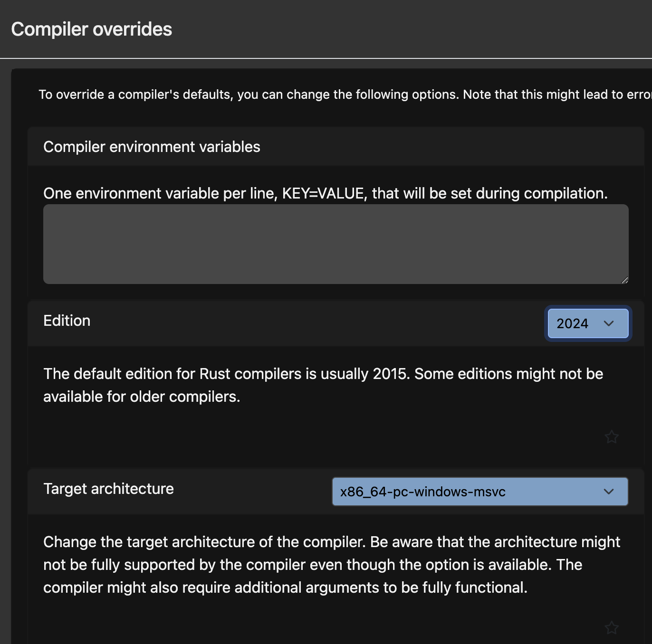Click the Target architecture section label
Viewport: 652px width, 644px height.
tap(108, 489)
